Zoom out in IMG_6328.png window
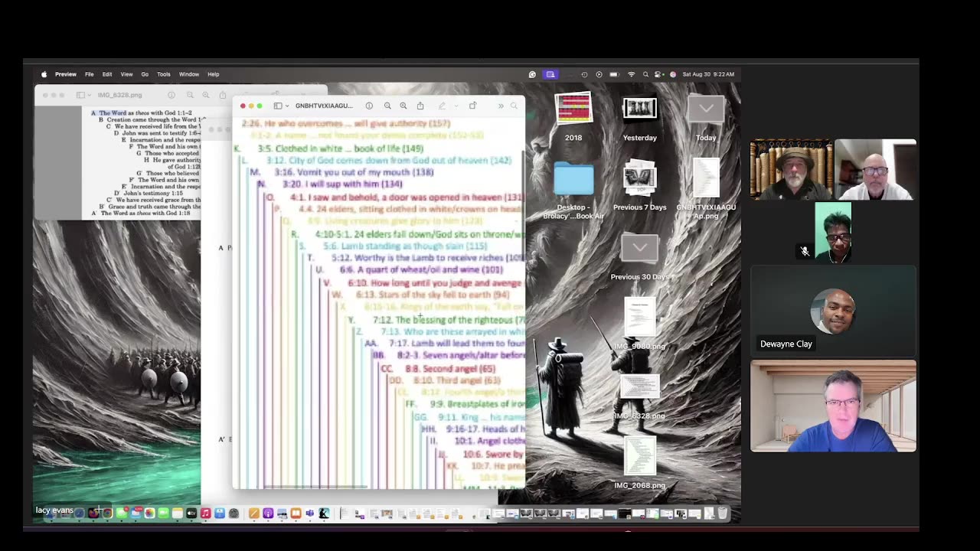The width and height of the screenshot is (980, 551). 190,95
